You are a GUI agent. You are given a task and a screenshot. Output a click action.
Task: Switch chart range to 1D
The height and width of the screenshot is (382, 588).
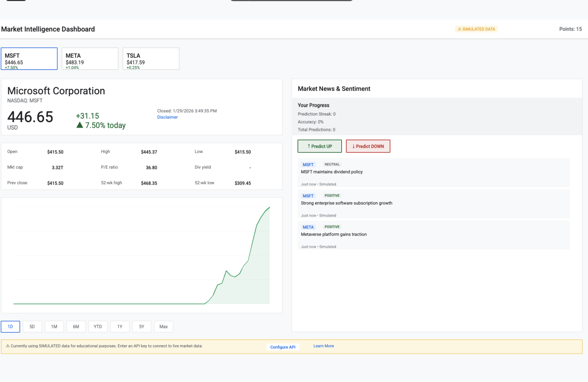coord(10,326)
